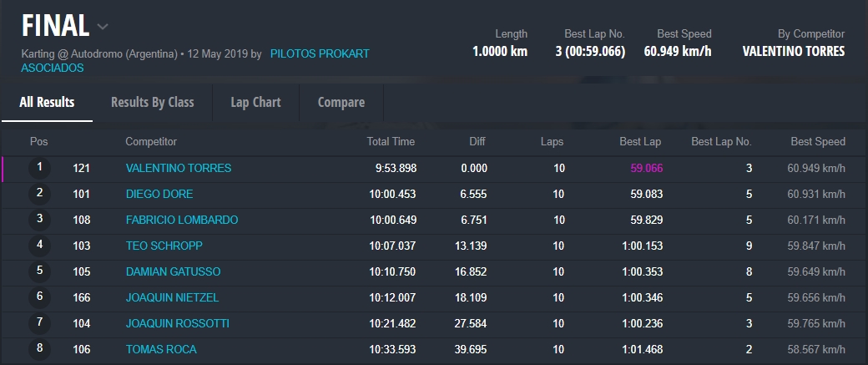Open PILOTOS PROKART ASOCIADOS organizer link
Image resolution: width=868 pixels, height=365 pixels.
319,53
